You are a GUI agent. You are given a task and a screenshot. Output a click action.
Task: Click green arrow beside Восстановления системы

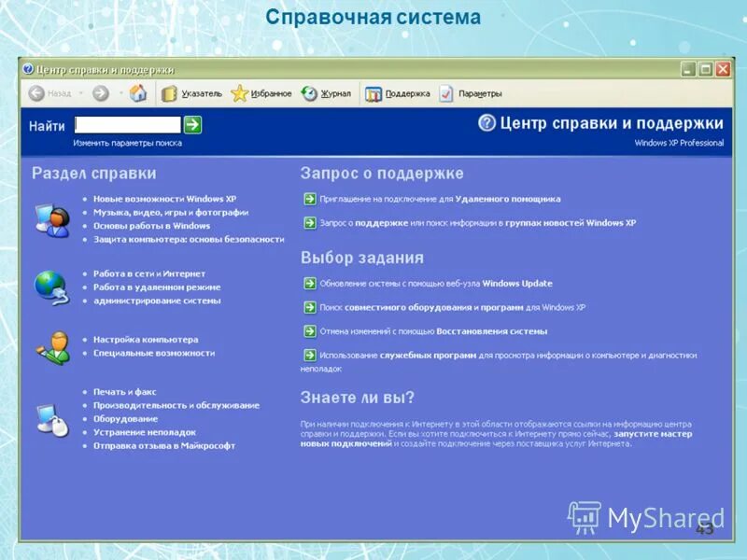point(310,331)
